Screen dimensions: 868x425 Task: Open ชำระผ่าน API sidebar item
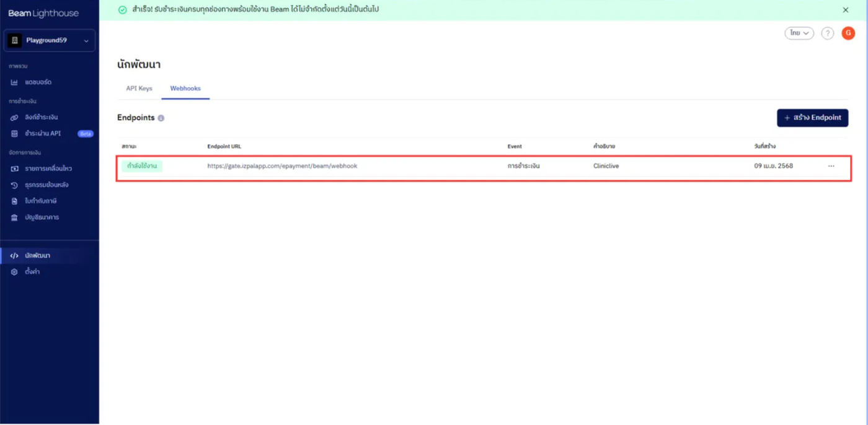point(43,133)
